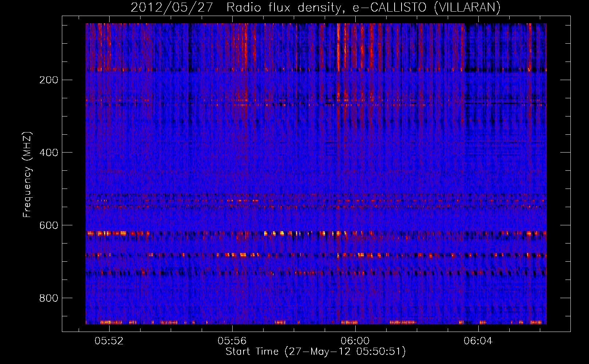Click the 400 frequency tick label
The image size is (589, 364).
pyautogui.click(x=49, y=153)
